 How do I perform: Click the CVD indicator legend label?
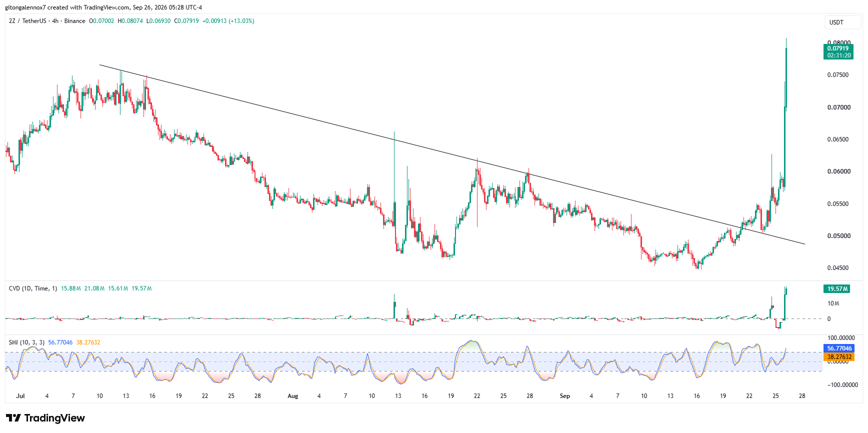[x=33, y=288]
